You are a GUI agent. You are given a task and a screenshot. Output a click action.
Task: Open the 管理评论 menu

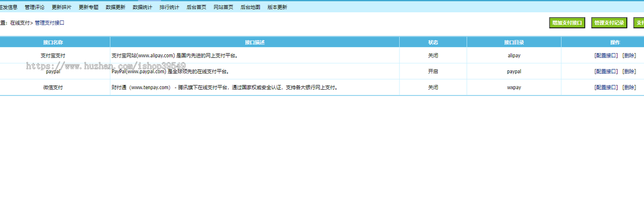[x=35, y=7]
